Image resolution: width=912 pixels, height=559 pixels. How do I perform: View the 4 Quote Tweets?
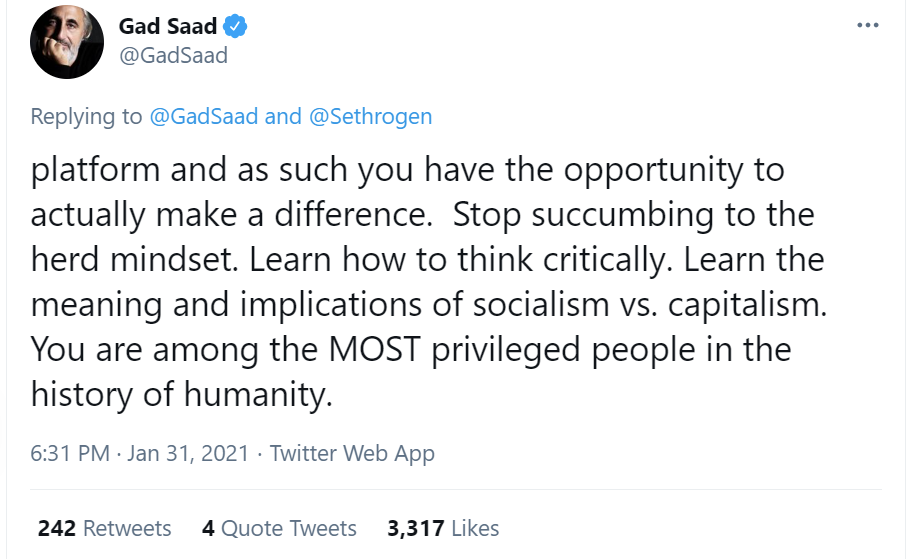tap(279, 528)
